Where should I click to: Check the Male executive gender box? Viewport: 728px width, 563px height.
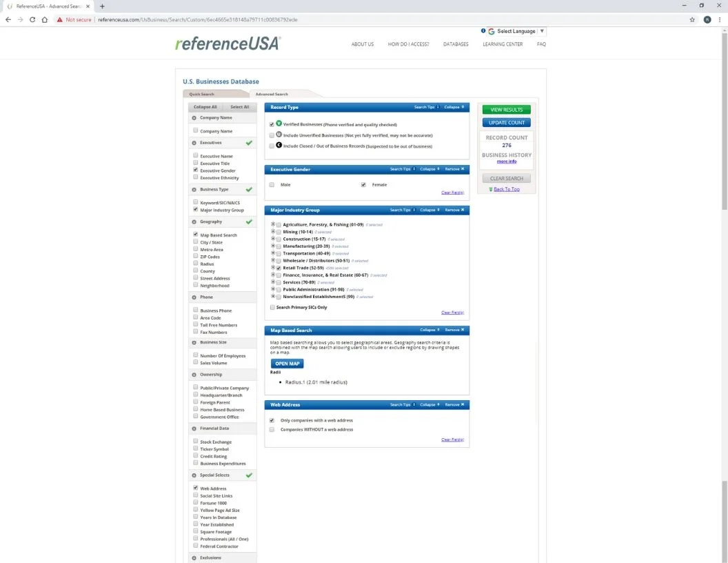(272, 185)
